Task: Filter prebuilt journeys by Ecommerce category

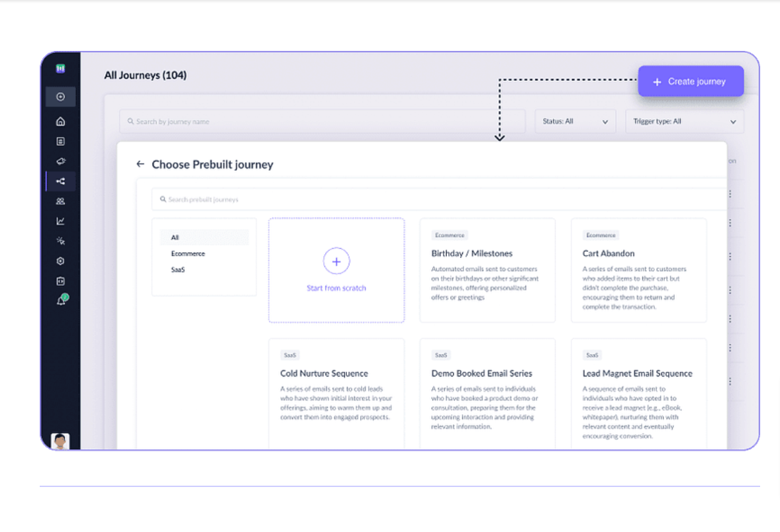Action: click(x=187, y=253)
